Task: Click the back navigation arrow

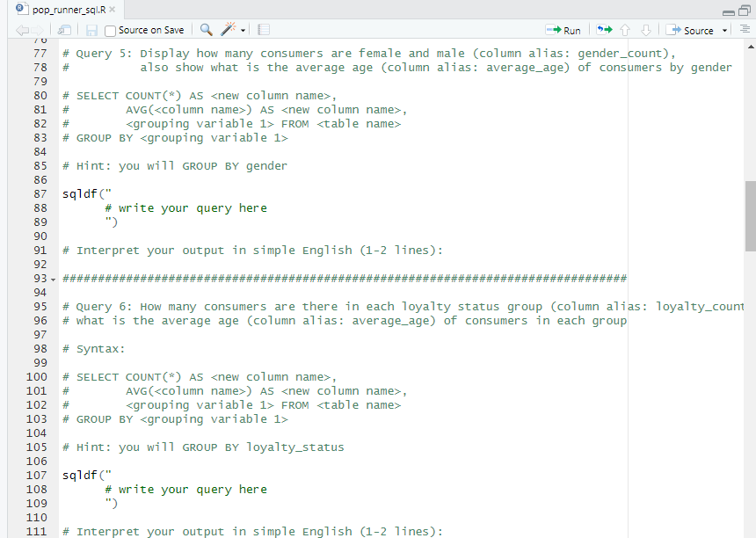Action: point(22,29)
